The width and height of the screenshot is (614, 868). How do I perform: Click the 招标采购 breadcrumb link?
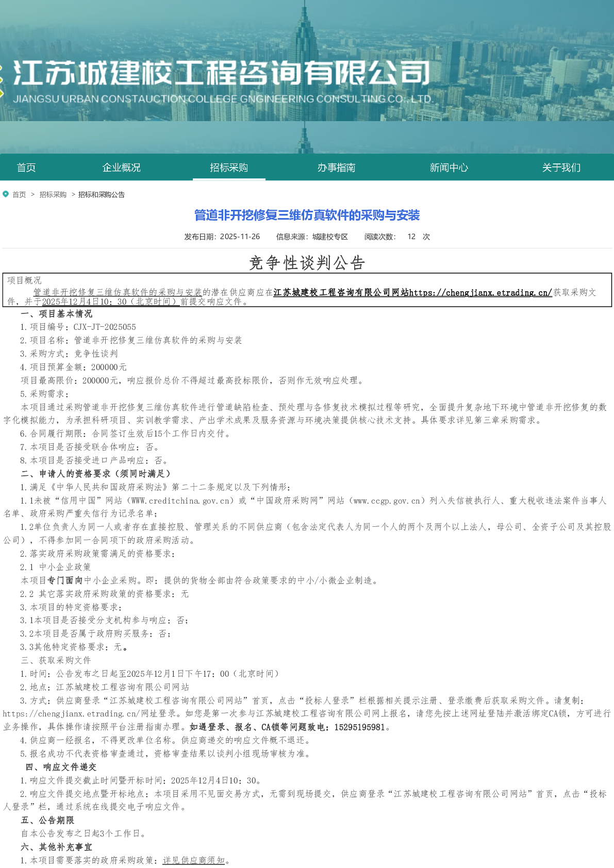tap(53, 195)
